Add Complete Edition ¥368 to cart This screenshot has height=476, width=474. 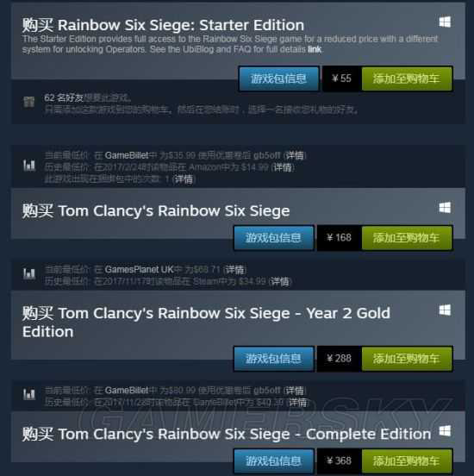coord(407,460)
